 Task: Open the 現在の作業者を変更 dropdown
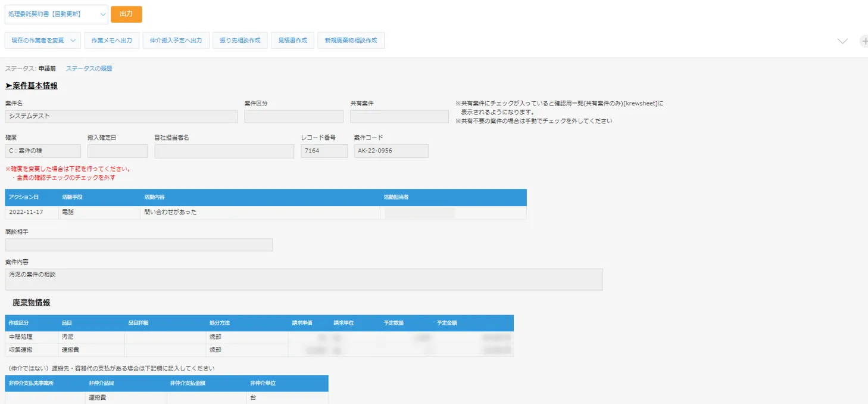point(43,41)
